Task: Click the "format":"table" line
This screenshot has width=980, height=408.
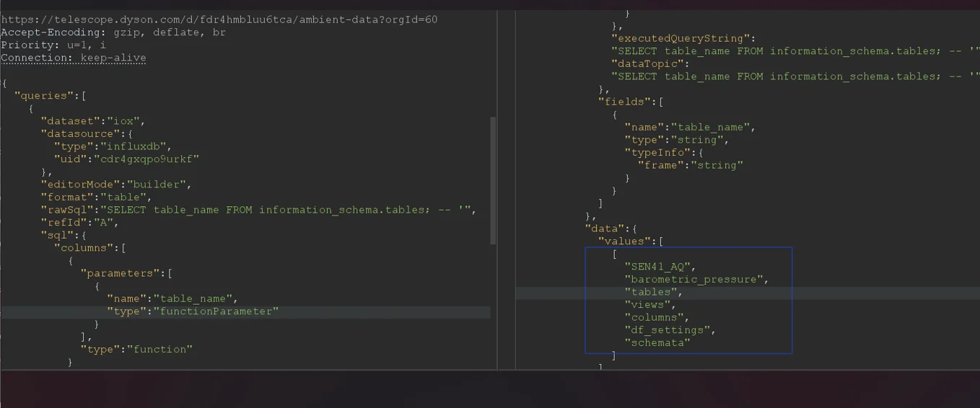Action: 97,197
